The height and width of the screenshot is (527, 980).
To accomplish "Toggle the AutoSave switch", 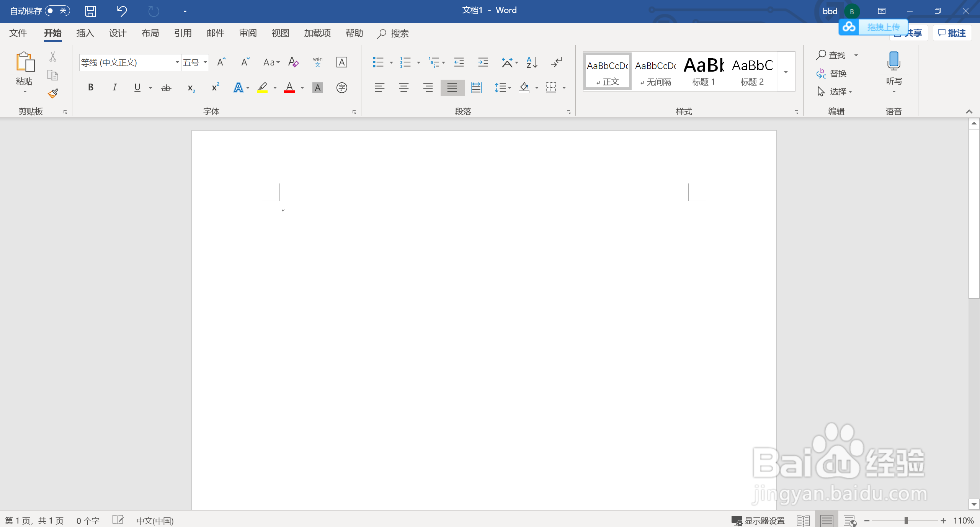I will click(x=57, y=11).
